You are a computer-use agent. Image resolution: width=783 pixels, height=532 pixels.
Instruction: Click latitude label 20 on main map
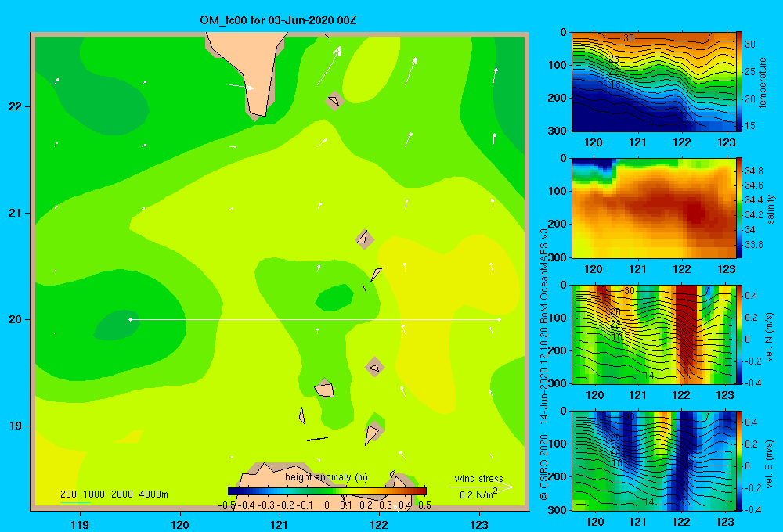(15, 319)
